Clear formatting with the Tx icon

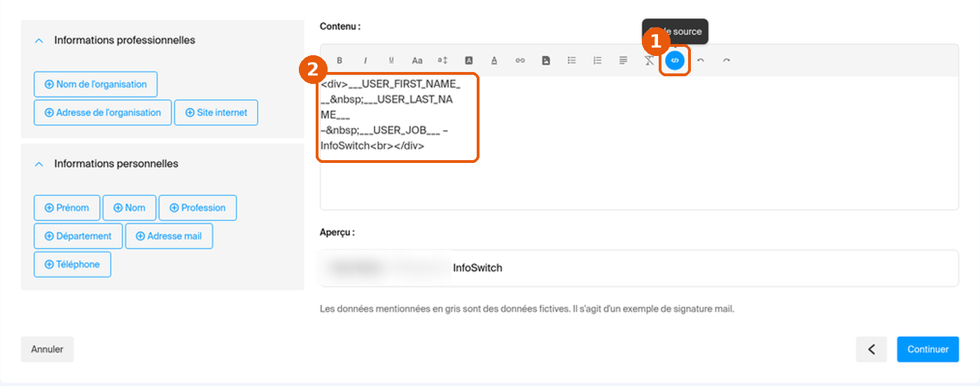point(649,61)
